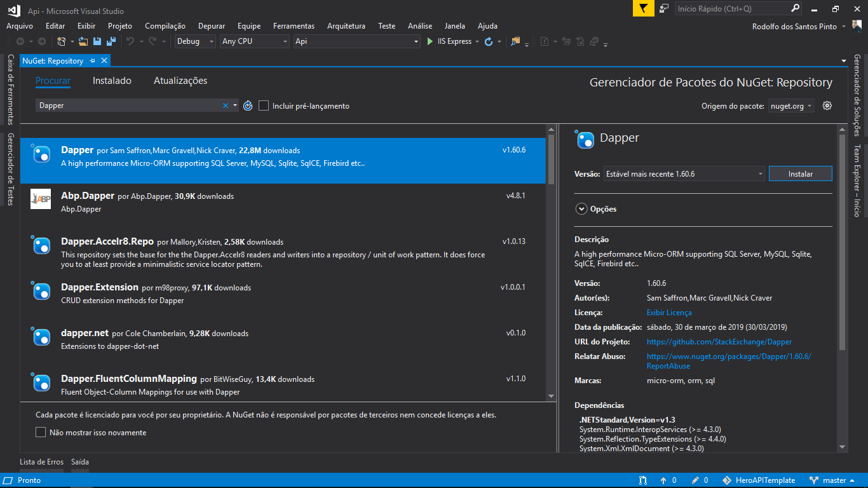Screen dimensions: 868x488
Task: Click the New Project toolbar icon
Action: click(62, 41)
